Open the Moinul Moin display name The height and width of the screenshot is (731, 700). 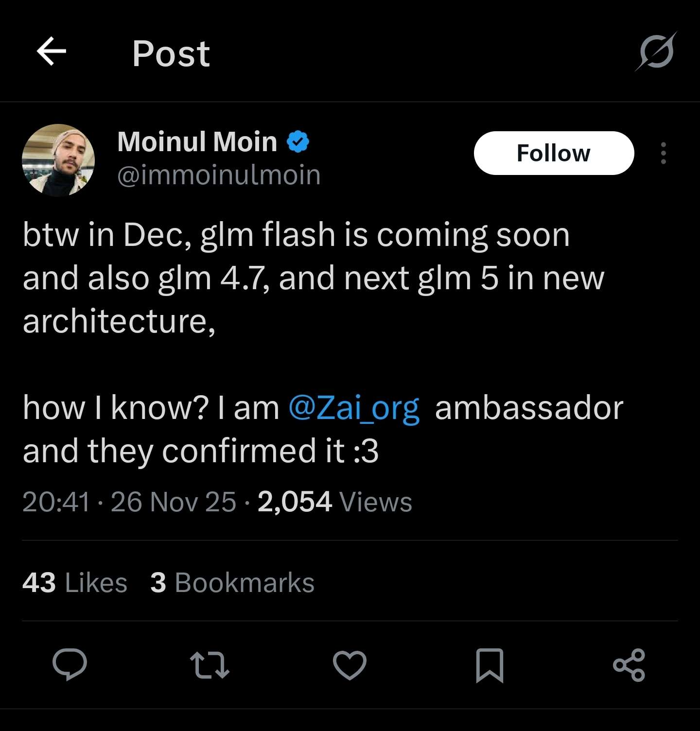tap(197, 142)
